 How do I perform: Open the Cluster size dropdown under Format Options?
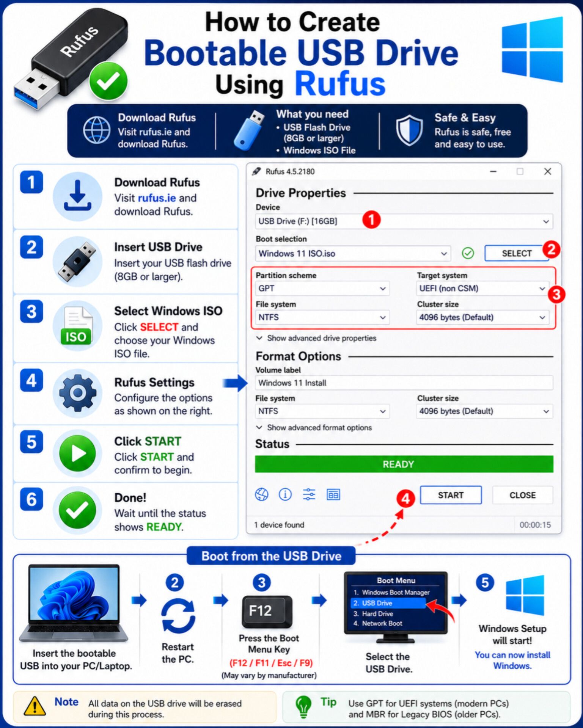pyautogui.click(x=484, y=411)
